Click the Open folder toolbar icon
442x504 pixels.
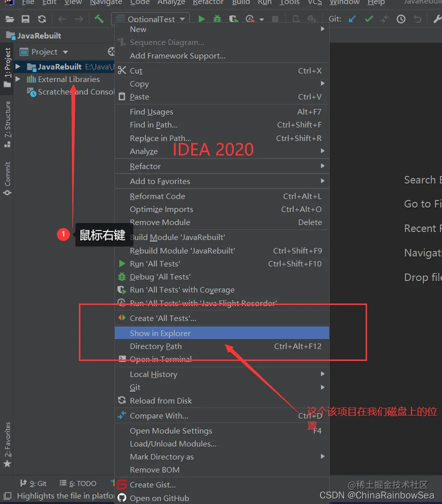tap(9, 19)
